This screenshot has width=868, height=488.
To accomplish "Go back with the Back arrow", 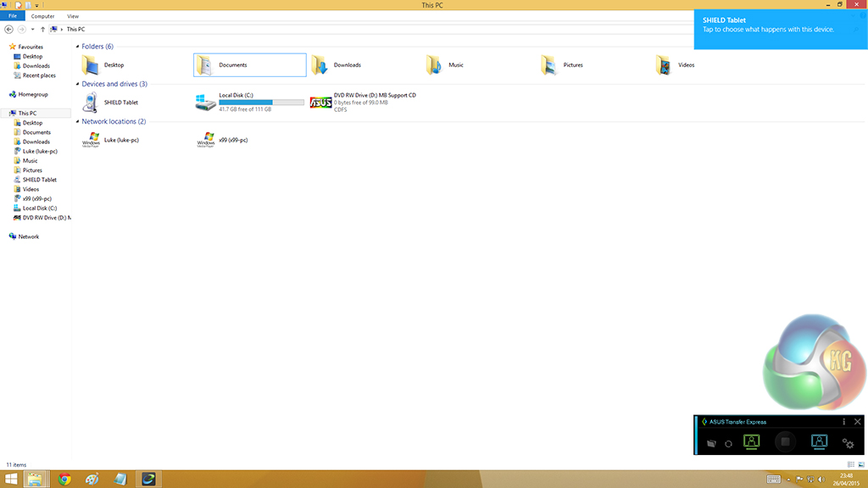I will point(8,30).
